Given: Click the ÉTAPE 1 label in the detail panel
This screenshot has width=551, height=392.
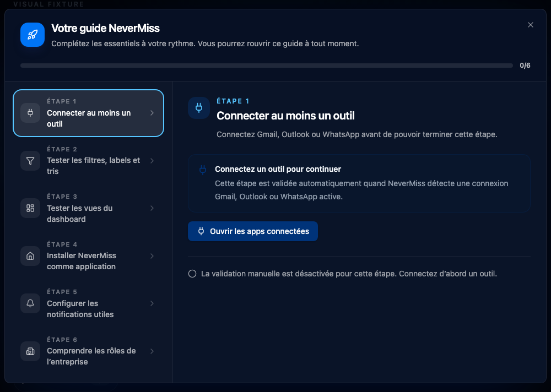Looking at the screenshot, I should point(233,101).
